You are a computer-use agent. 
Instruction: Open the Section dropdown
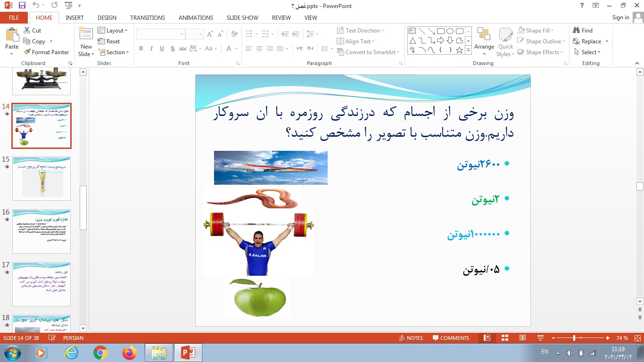click(x=114, y=52)
